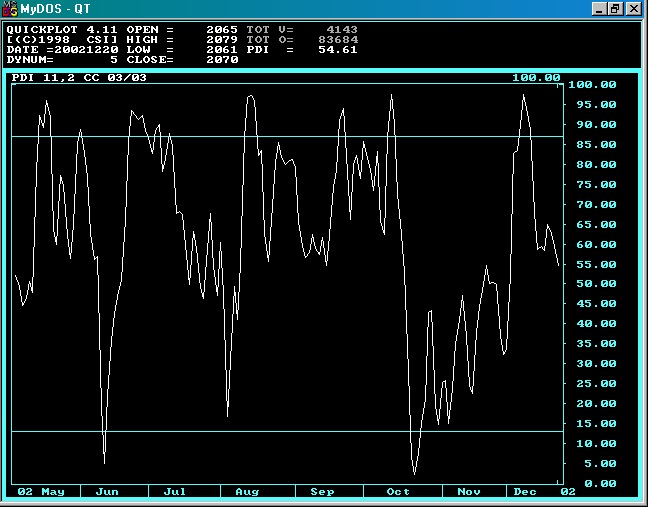Viewport: 648px width, 507px height.
Task: Click the October low point of PDI line
Action: pos(415,473)
